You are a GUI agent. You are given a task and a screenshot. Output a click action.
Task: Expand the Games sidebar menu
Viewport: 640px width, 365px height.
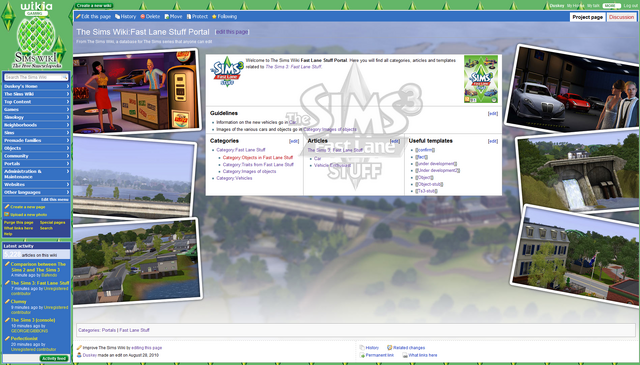coord(36,109)
